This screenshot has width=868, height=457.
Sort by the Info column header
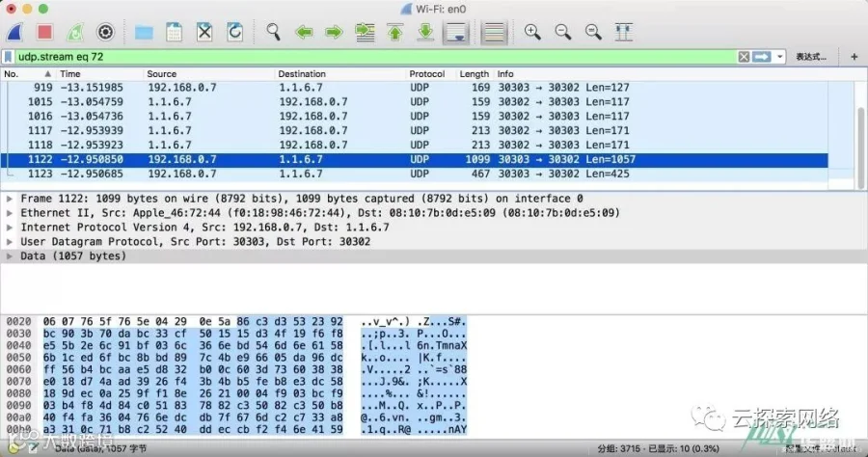click(x=662, y=73)
